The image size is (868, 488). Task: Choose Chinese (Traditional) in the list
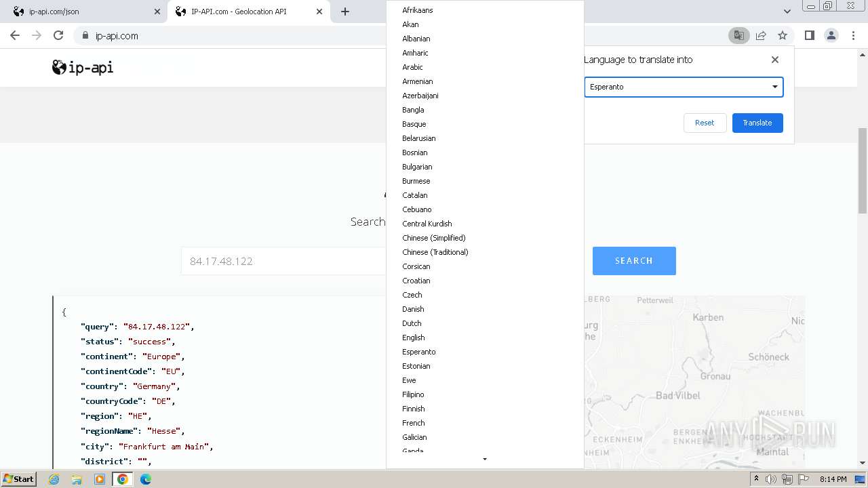pyautogui.click(x=485, y=252)
